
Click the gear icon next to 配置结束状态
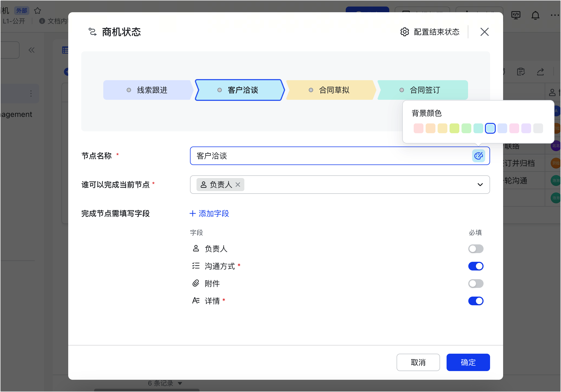pos(404,32)
